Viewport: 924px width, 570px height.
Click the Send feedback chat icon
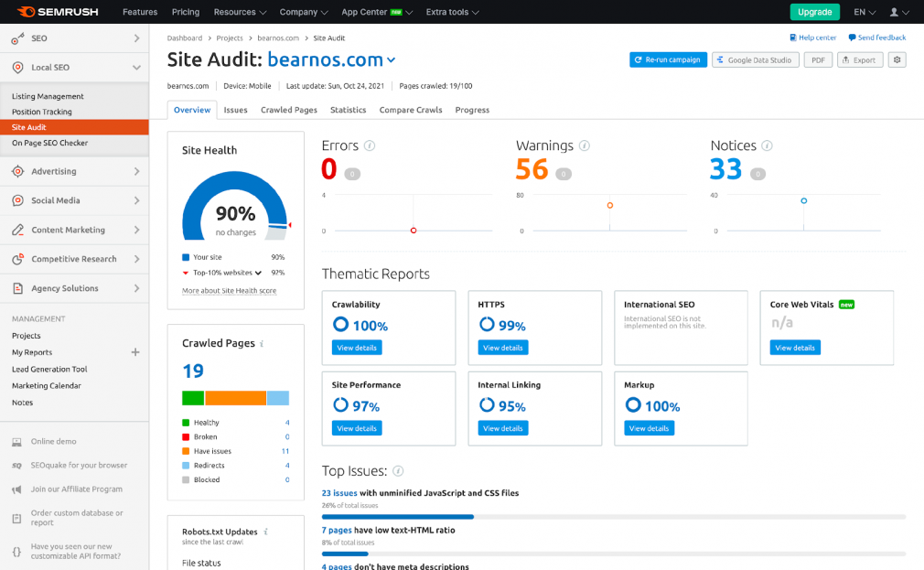click(852, 38)
